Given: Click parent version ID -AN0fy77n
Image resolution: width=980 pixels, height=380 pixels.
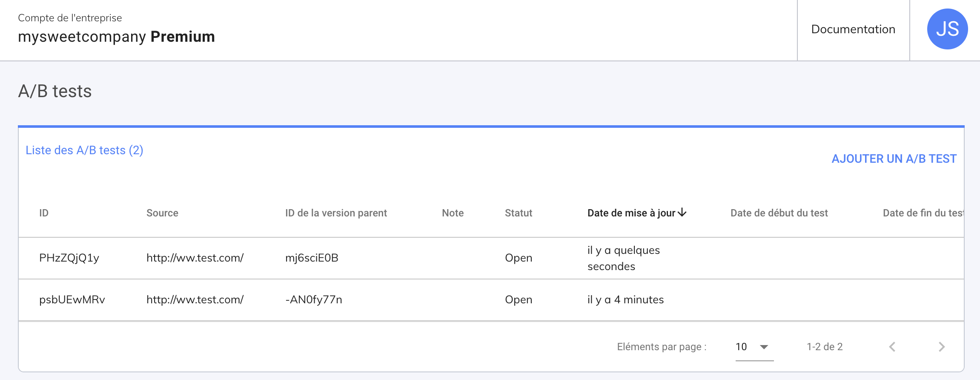Looking at the screenshot, I should tap(314, 300).
